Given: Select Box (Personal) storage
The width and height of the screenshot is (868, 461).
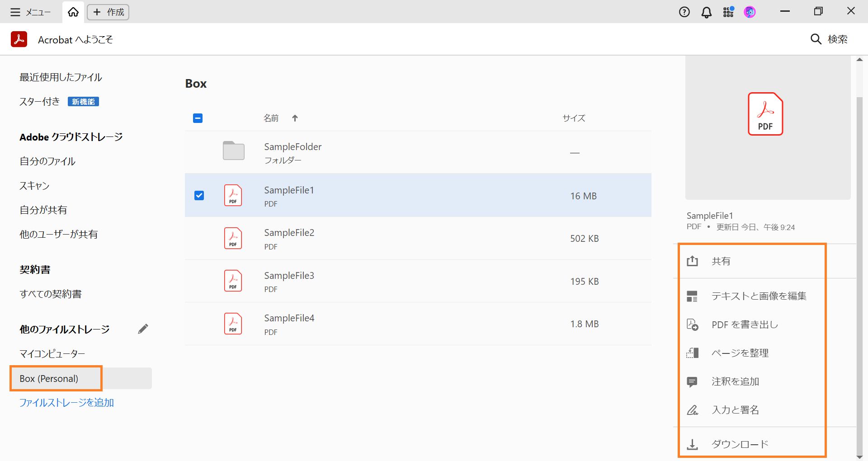Looking at the screenshot, I should point(81,378).
